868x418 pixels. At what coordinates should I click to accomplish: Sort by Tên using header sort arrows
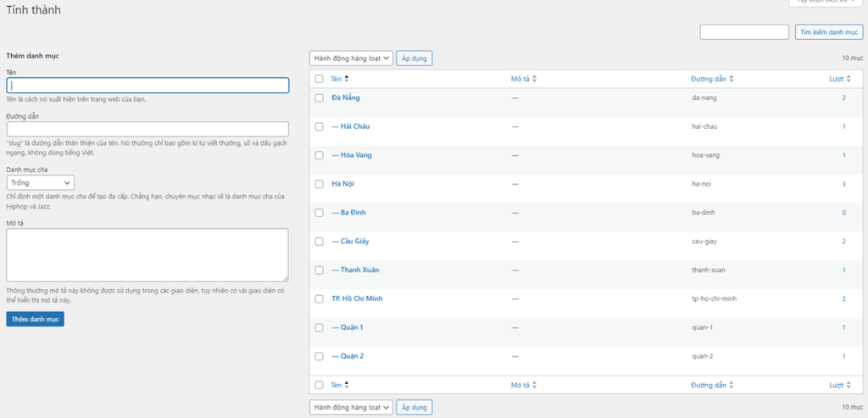click(346, 79)
